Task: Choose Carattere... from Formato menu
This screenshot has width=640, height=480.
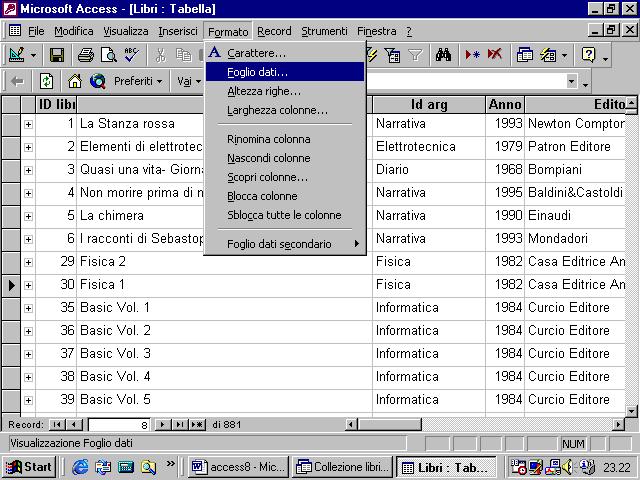Action: coord(285,53)
